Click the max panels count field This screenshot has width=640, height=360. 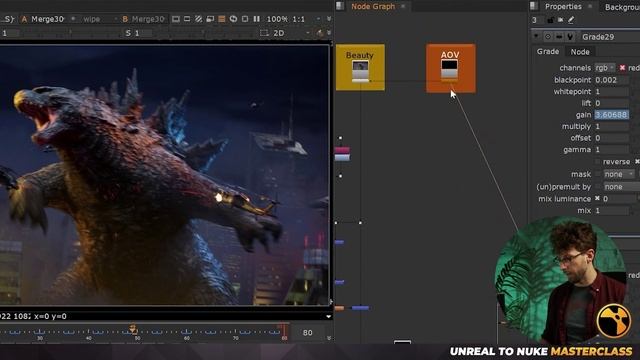(x=537, y=20)
